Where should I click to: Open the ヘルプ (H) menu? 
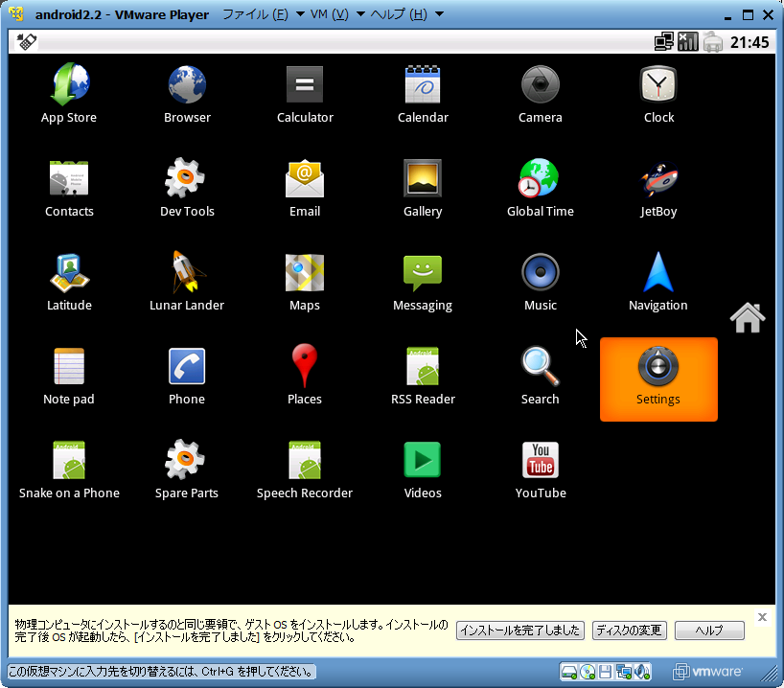click(x=399, y=14)
